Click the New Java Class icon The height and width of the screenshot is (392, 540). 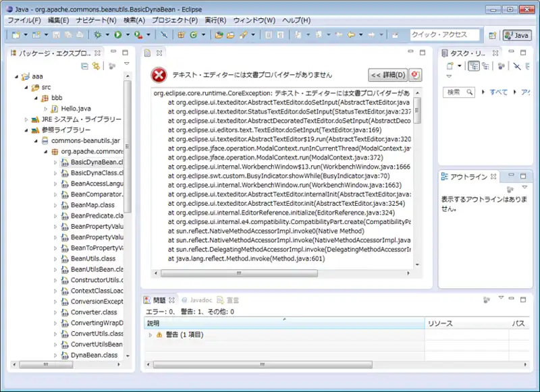(194, 35)
